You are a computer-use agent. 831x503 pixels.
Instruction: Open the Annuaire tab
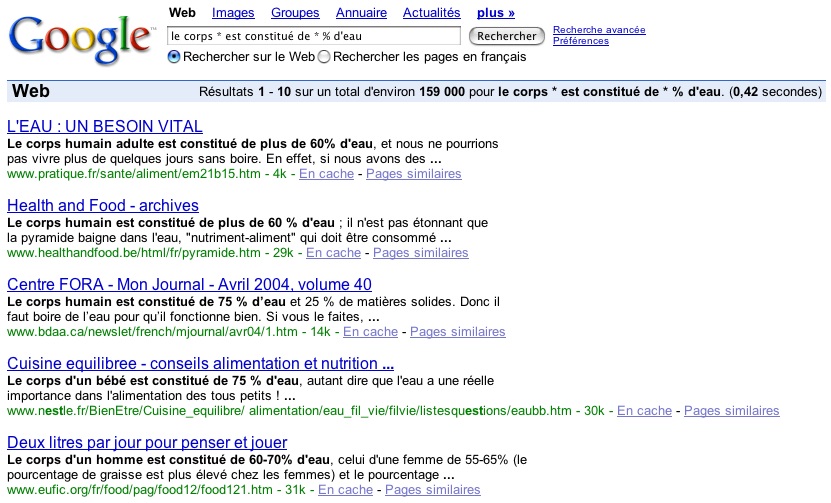361,13
